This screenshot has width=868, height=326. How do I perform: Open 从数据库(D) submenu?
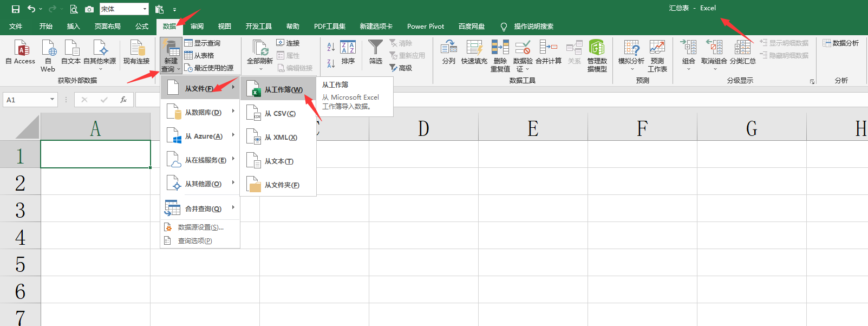[200, 112]
